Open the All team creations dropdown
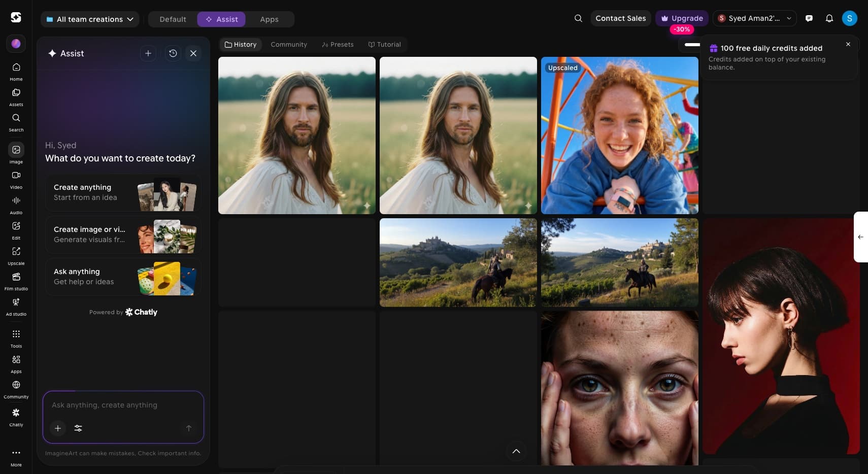This screenshot has width=868, height=474. (x=90, y=19)
